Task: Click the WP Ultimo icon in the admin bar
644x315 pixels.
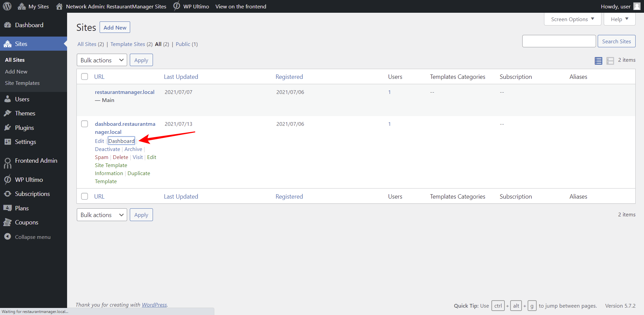Action: tap(176, 6)
